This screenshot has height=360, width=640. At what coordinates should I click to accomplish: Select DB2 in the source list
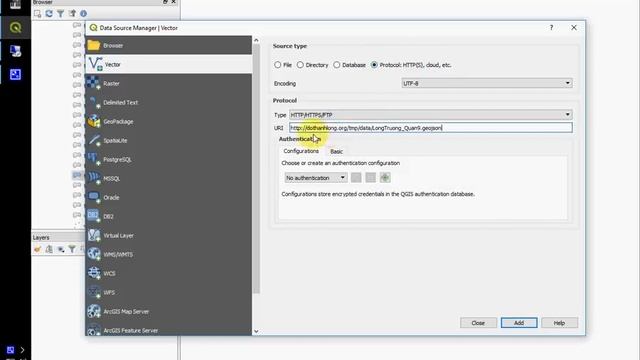pos(169,216)
